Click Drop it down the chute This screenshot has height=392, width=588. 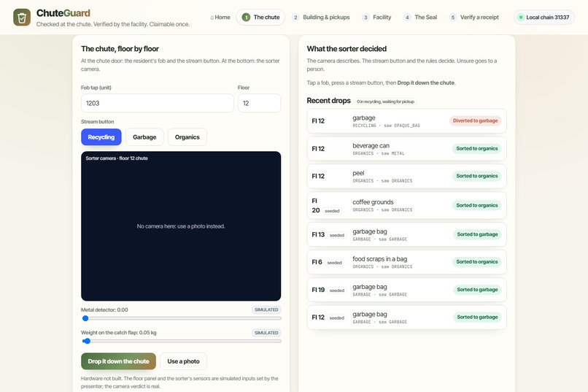(118, 361)
